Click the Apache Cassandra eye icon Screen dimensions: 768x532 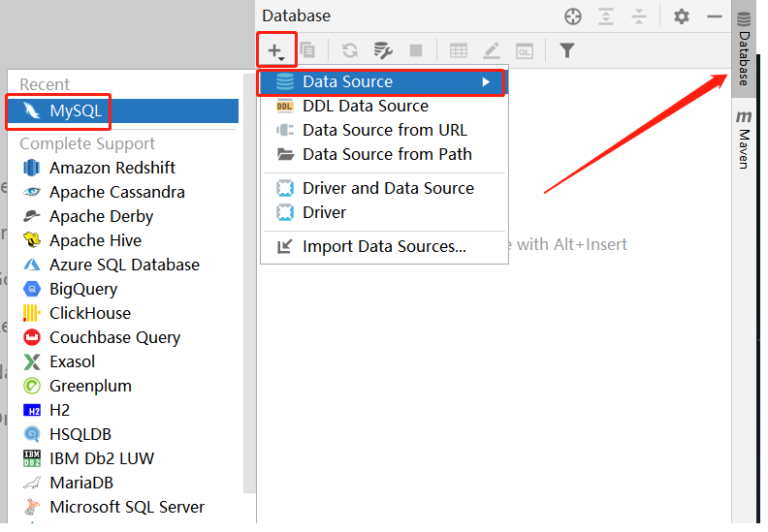[x=32, y=192]
